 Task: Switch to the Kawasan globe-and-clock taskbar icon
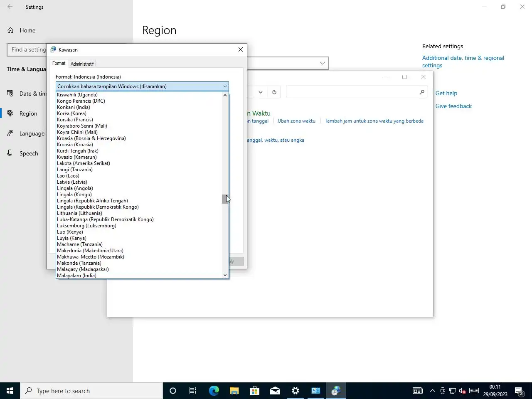tap(336, 391)
